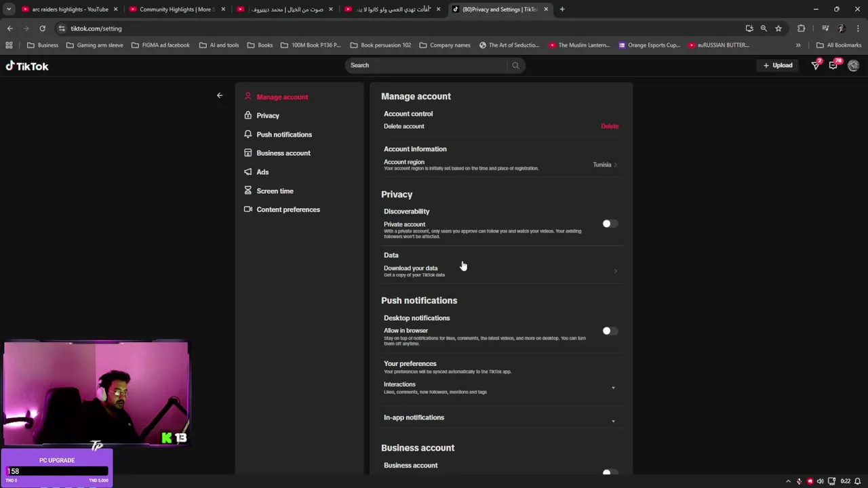Click the Delete account link
This screenshot has width=868, height=488.
tap(610, 126)
